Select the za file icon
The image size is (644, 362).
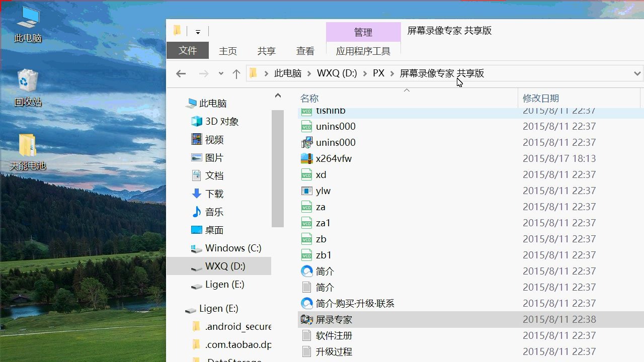[307, 207]
